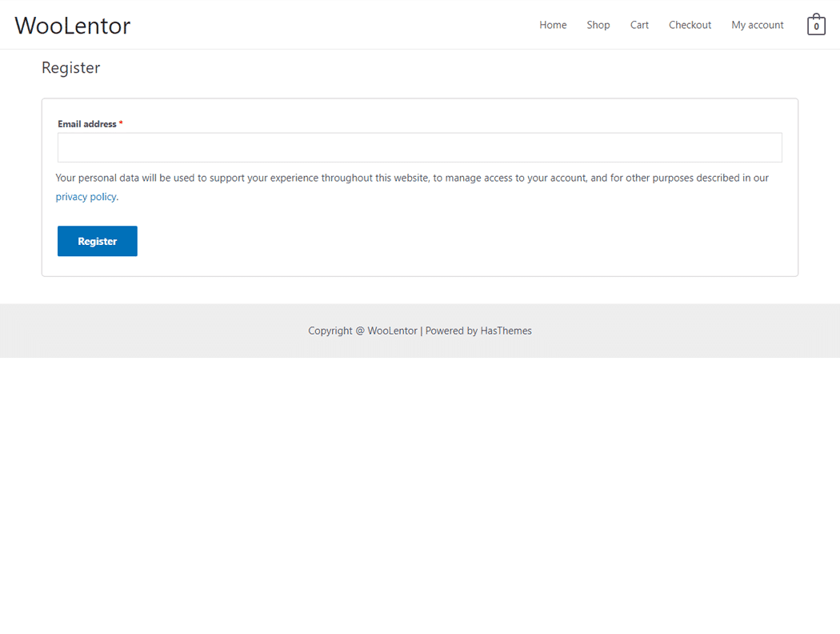Click the gray footer bar background
840x634 pixels.
pyautogui.click(x=160, y=331)
